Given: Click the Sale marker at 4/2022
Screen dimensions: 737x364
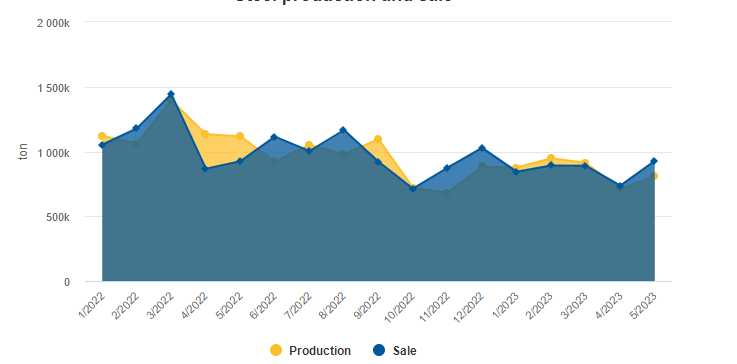Looking at the screenshot, I should 205,169.
